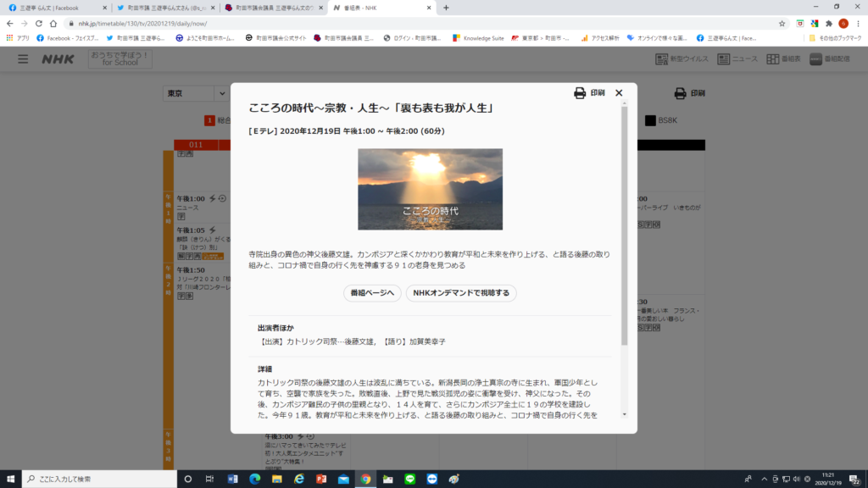Select the BS8K channel tab
Screen dimensions: 868x488
(x=661, y=120)
